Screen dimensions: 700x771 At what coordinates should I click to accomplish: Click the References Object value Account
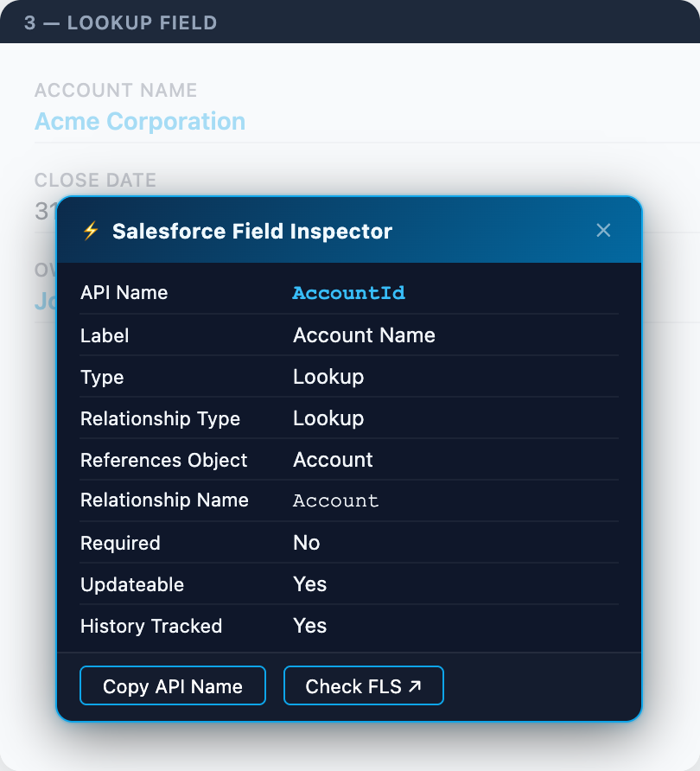pyautogui.click(x=333, y=460)
